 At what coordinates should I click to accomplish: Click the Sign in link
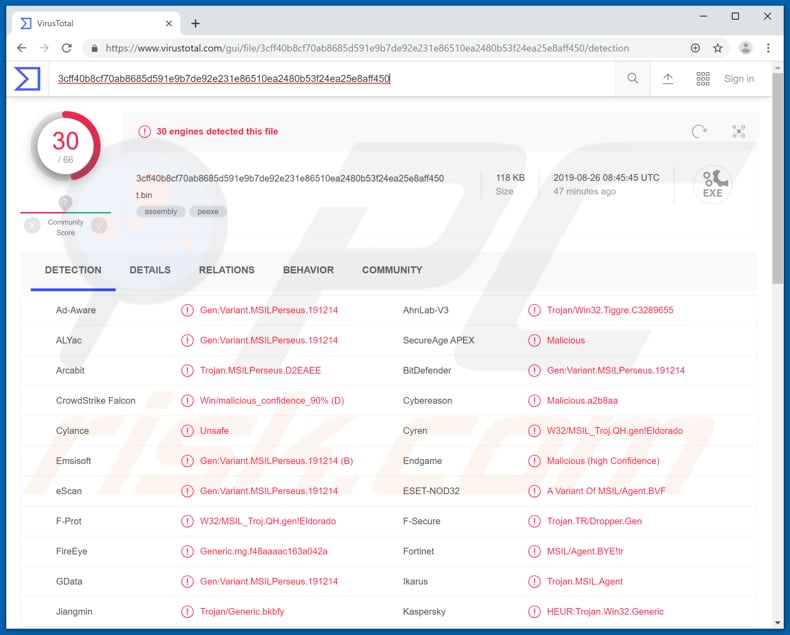(739, 79)
